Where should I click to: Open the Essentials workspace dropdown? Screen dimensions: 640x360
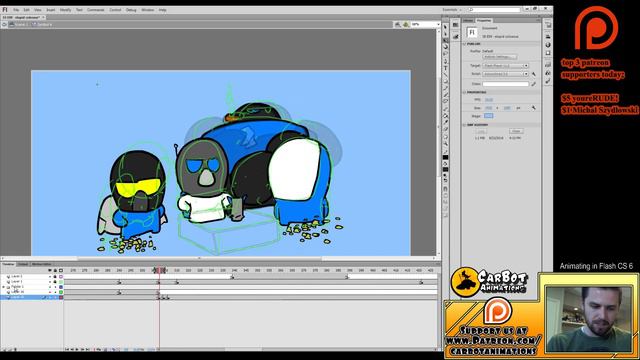451,9
